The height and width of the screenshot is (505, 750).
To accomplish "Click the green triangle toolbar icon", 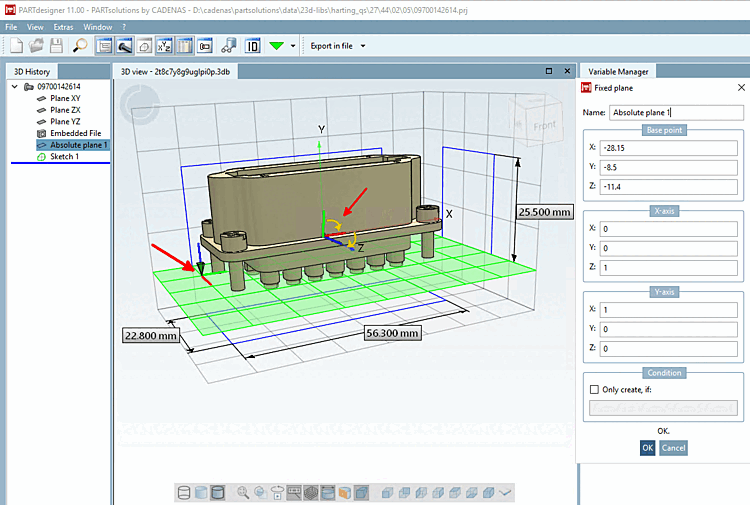I will (277, 46).
